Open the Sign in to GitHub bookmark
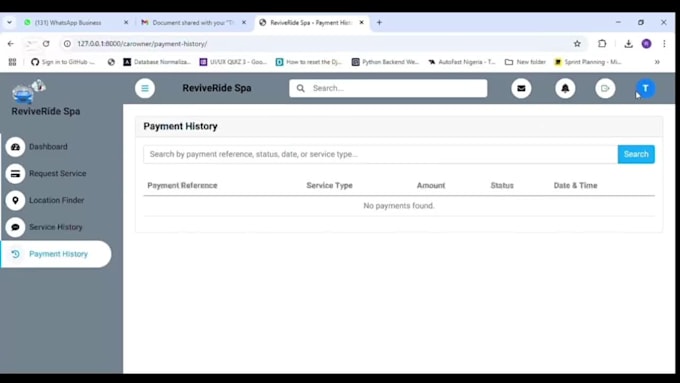 tap(63, 62)
